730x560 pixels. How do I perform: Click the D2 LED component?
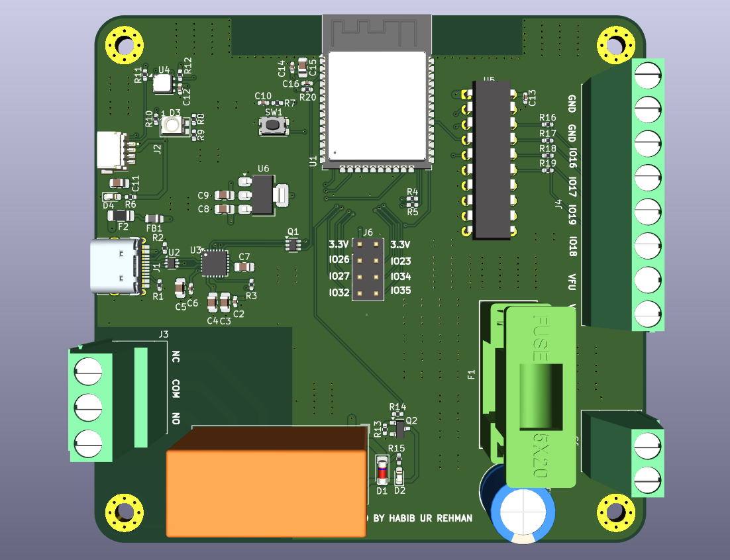(399, 476)
